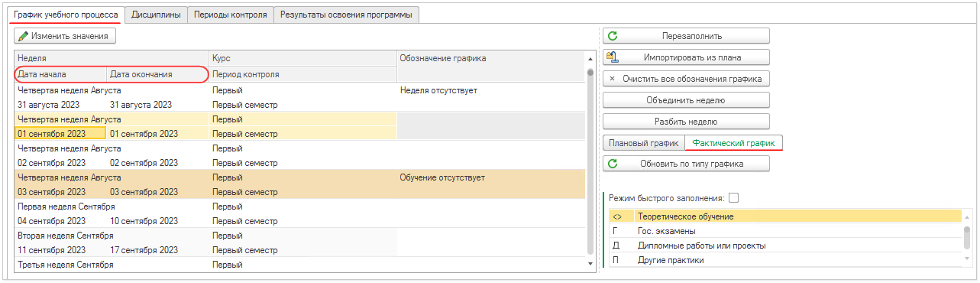Click start date 03 сентября 2023 cell
The width and height of the screenshot is (980, 283).
[61, 192]
